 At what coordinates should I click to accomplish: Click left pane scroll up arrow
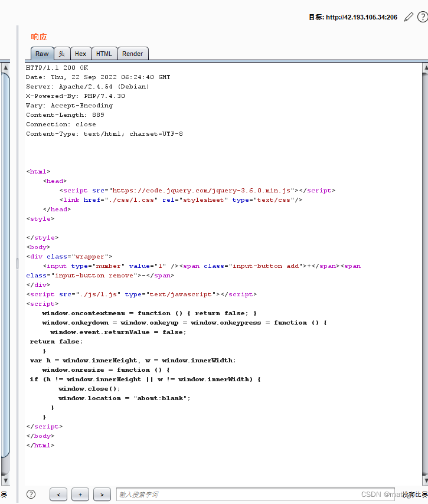click(x=5, y=67)
